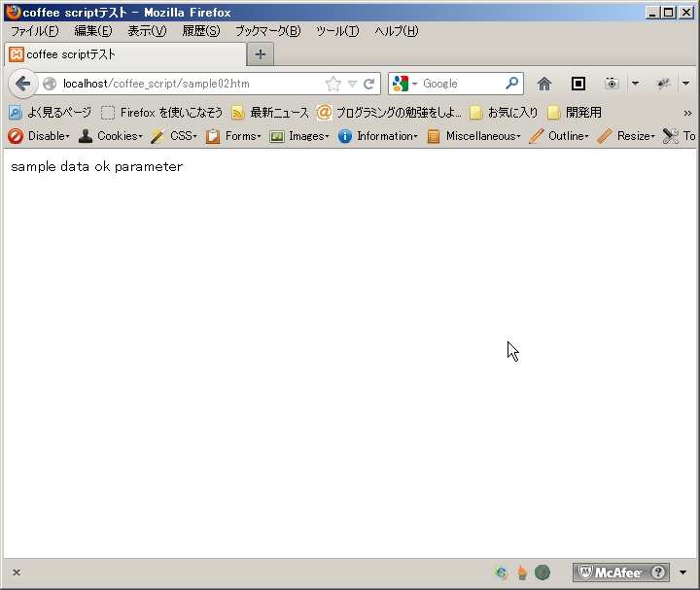Open the Disable menu in Web Developer toolbar

click(49, 136)
